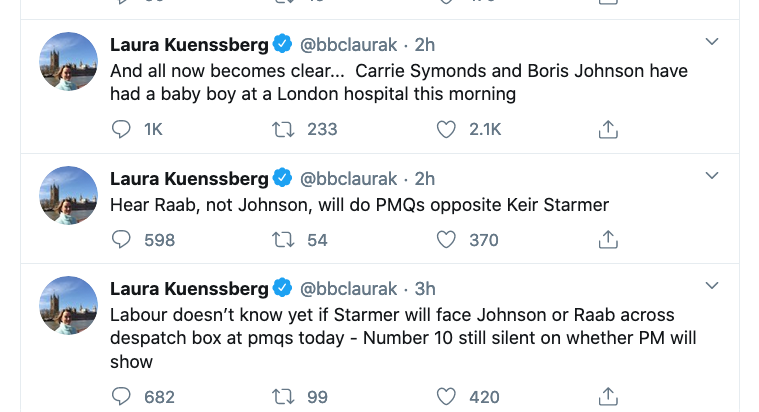Open more options on the Labour tweet
This screenshot has height=412, width=759.
[712, 287]
